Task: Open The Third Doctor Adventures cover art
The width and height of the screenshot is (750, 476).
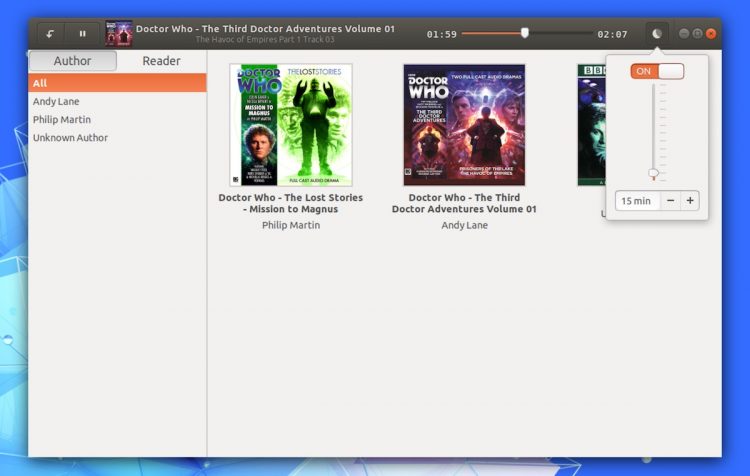Action: click(x=464, y=125)
